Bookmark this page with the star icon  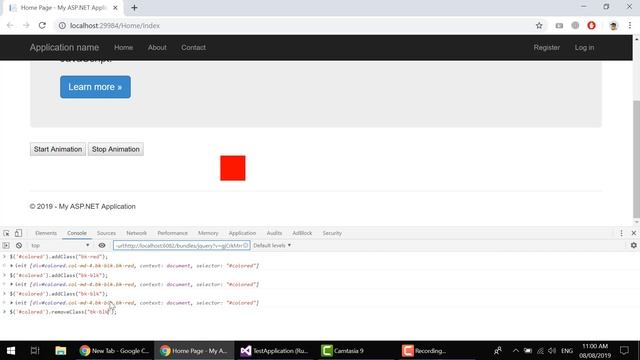(539, 25)
